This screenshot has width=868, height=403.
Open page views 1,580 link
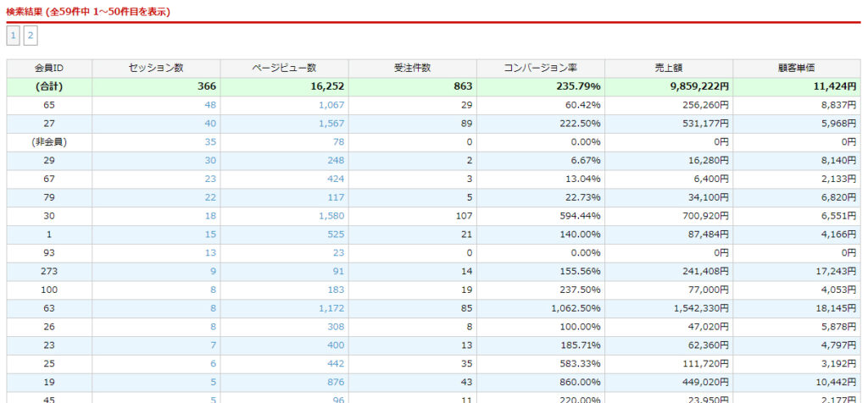click(331, 216)
